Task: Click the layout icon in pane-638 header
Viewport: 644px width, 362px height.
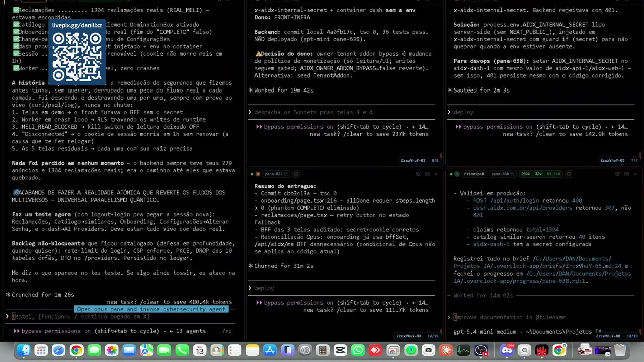Action: coord(626,174)
